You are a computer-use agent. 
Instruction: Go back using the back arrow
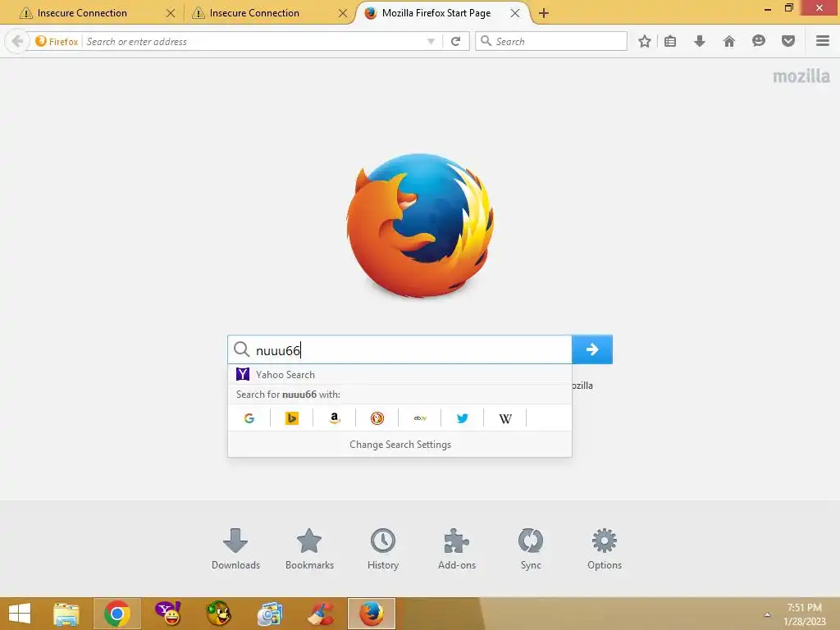click(x=17, y=41)
